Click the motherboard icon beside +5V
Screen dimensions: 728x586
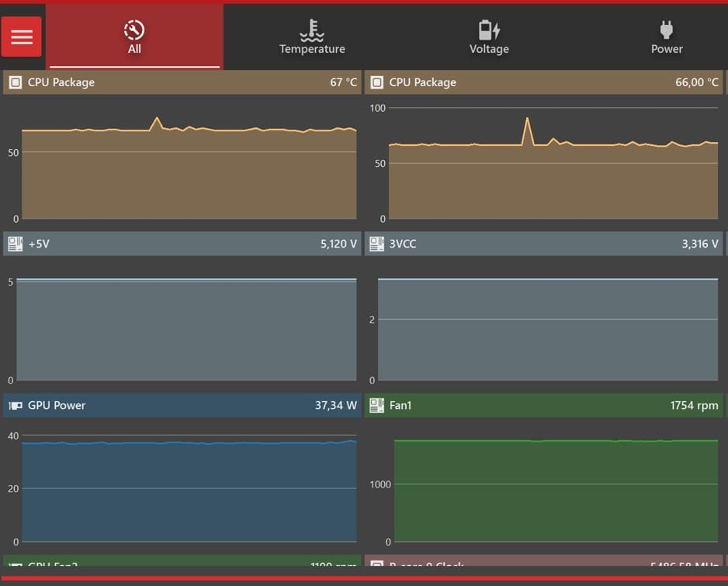point(15,244)
